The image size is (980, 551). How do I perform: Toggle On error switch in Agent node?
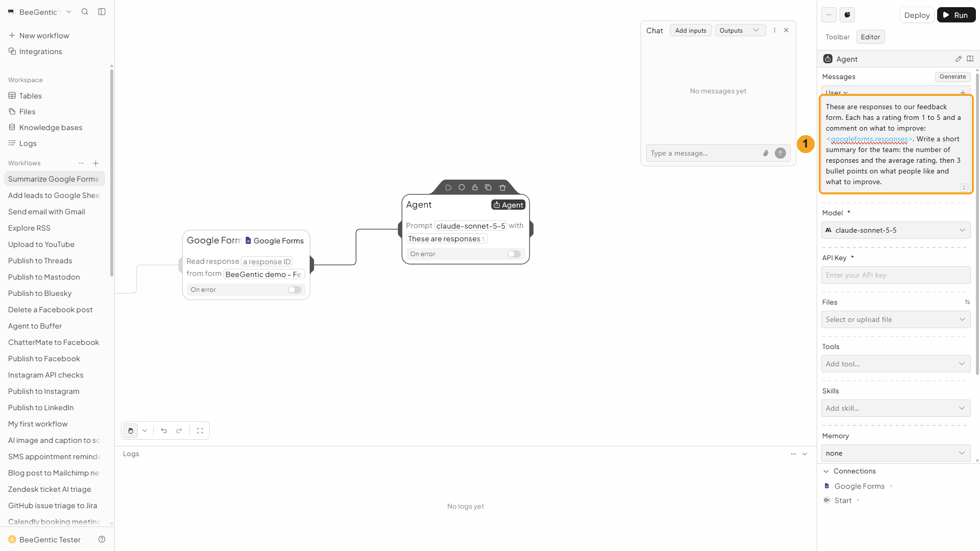tap(514, 254)
